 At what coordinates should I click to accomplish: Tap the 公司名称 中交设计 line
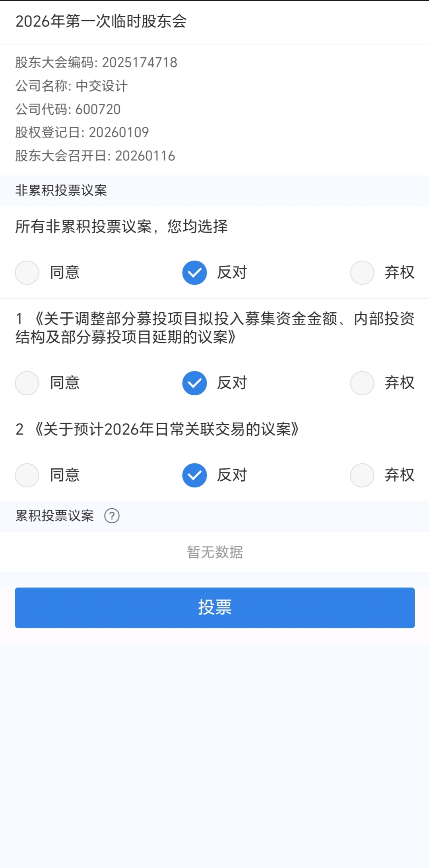[72, 86]
